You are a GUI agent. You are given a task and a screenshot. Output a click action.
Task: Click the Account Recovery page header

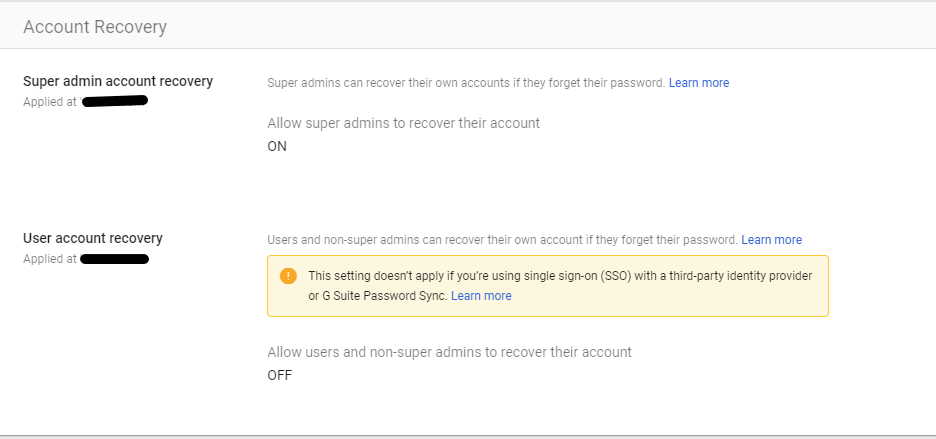point(95,27)
